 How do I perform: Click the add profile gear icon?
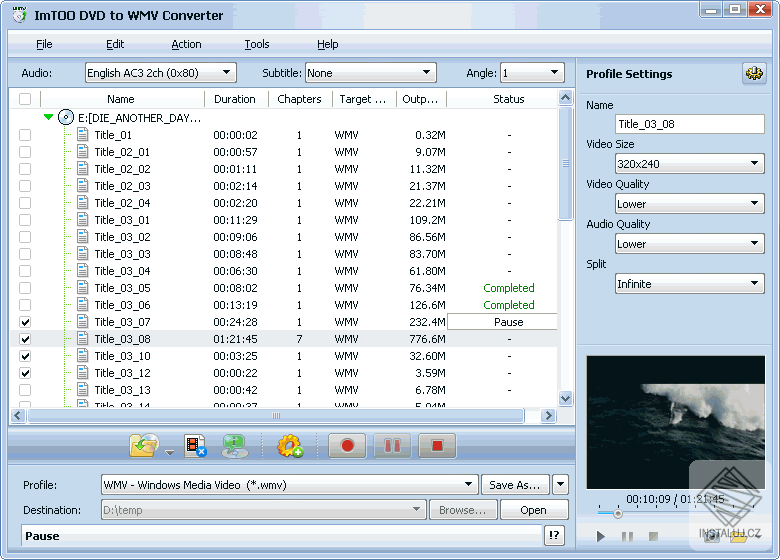[x=290, y=446]
